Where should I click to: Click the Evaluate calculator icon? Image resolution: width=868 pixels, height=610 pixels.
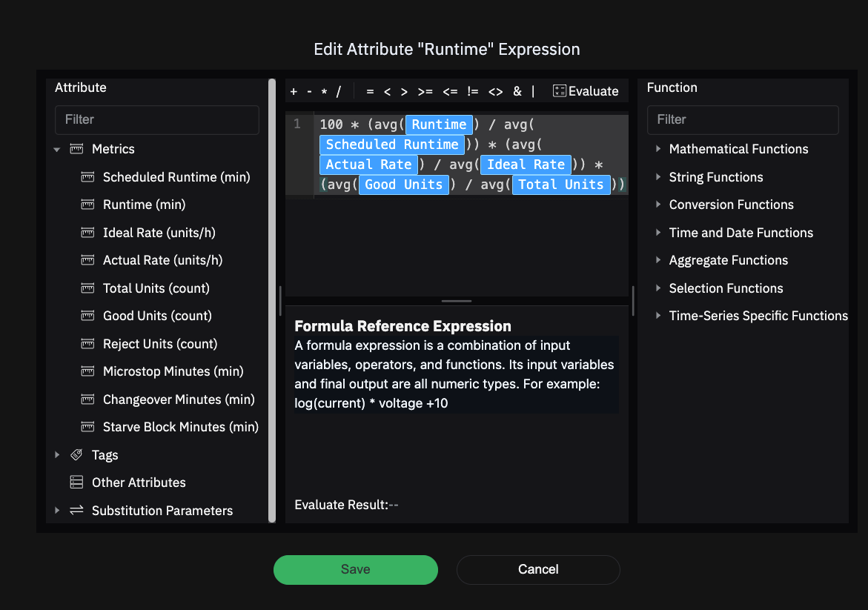560,91
